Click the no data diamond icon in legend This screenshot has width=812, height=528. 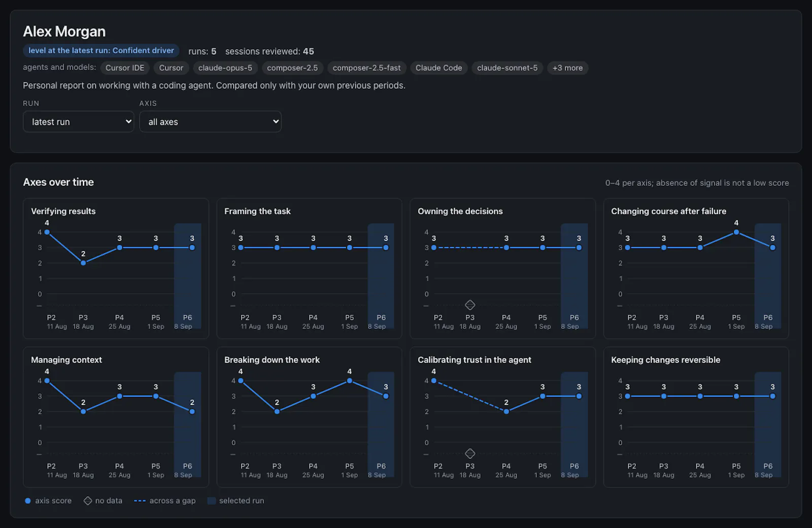[88, 501]
